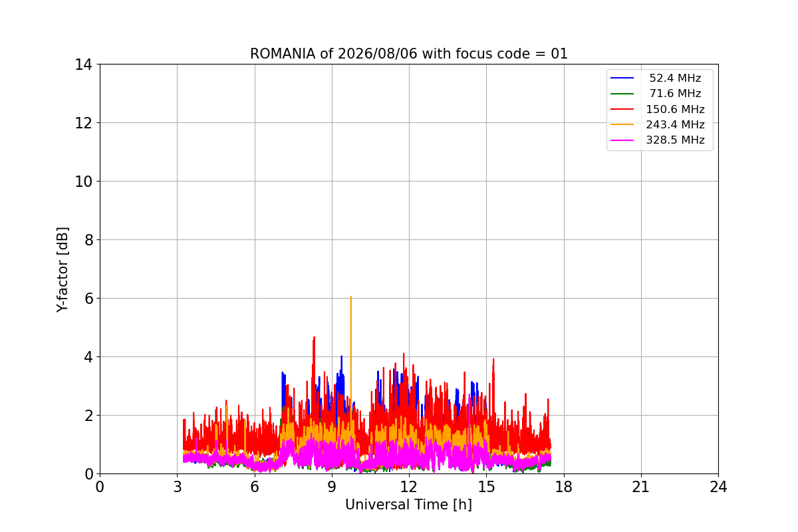
Task: Click x-axis tick label 18
Action: point(564,487)
